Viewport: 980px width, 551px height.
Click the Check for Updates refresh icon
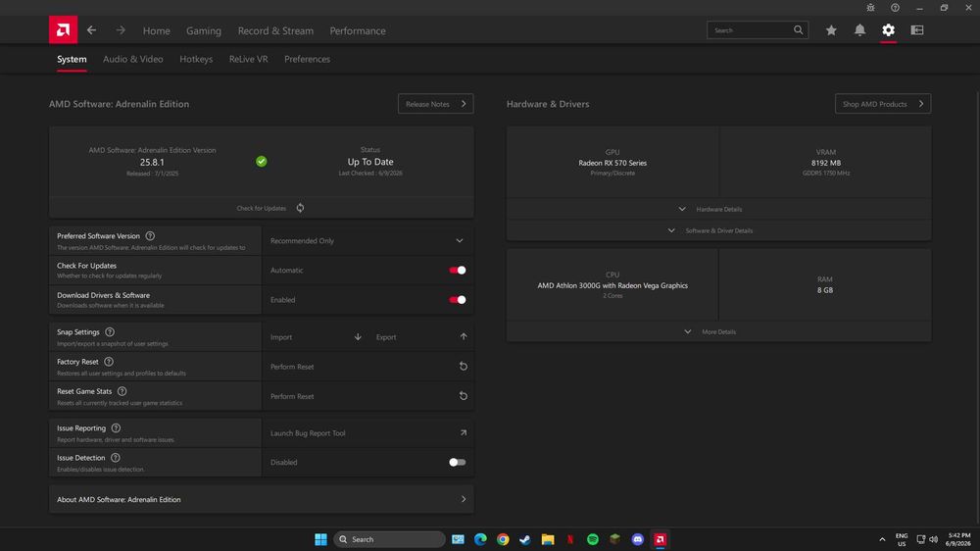point(300,208)
